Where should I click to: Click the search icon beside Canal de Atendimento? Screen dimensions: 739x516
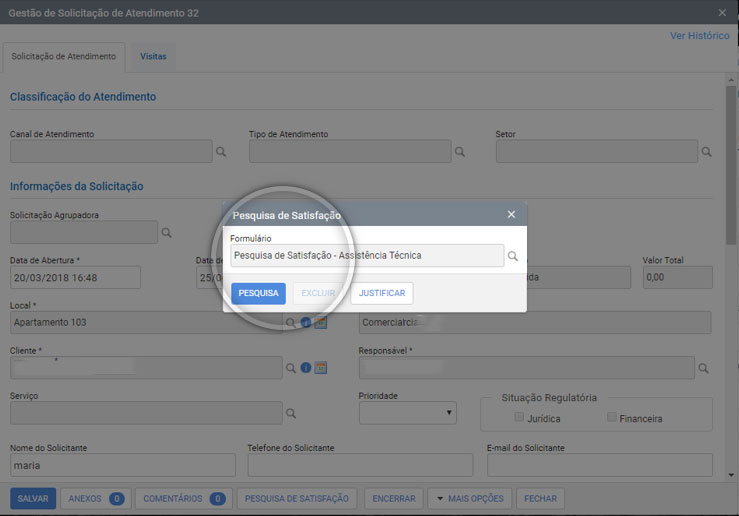click(x=221, y=152)
